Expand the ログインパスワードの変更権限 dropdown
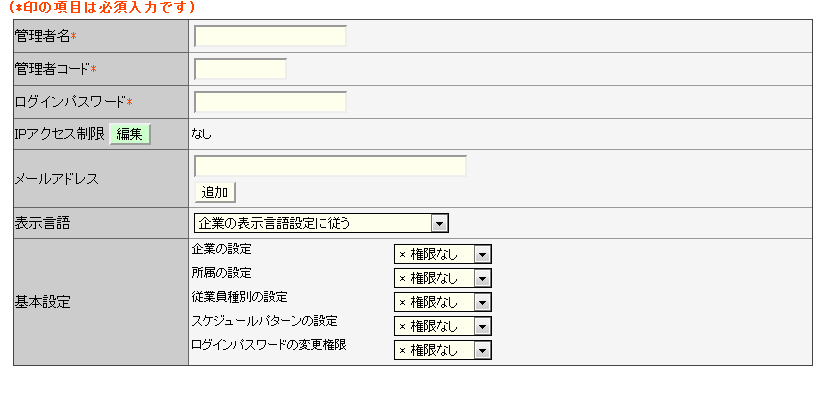 (x=442, y=350)
